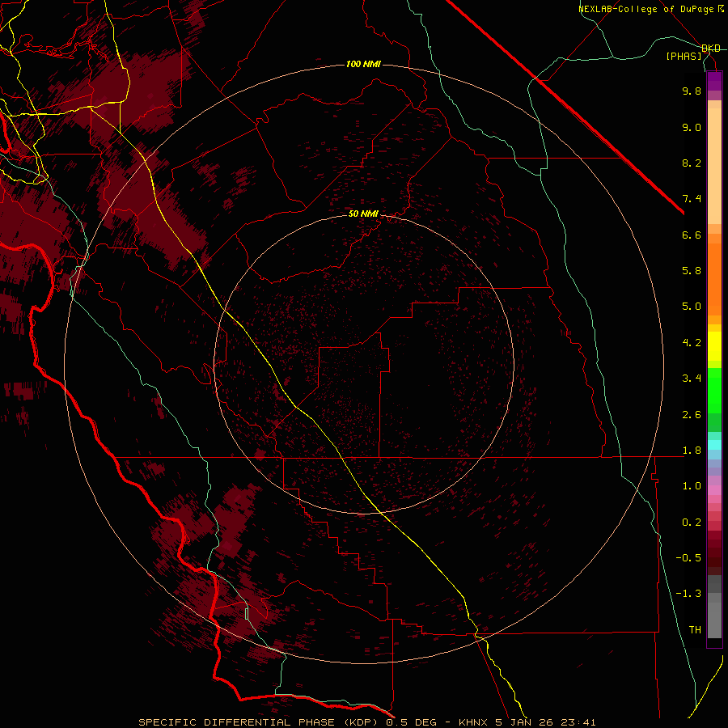This screenshot has width=728, height=728.
Task: Click the [PHAS] legend title
Action: tap(684, 56)
